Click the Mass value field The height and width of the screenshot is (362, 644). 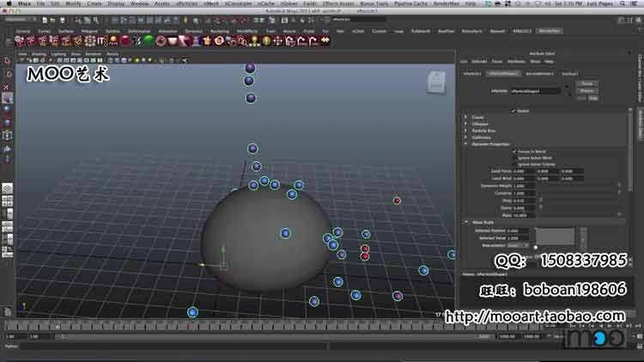click(x=523, y=215)
